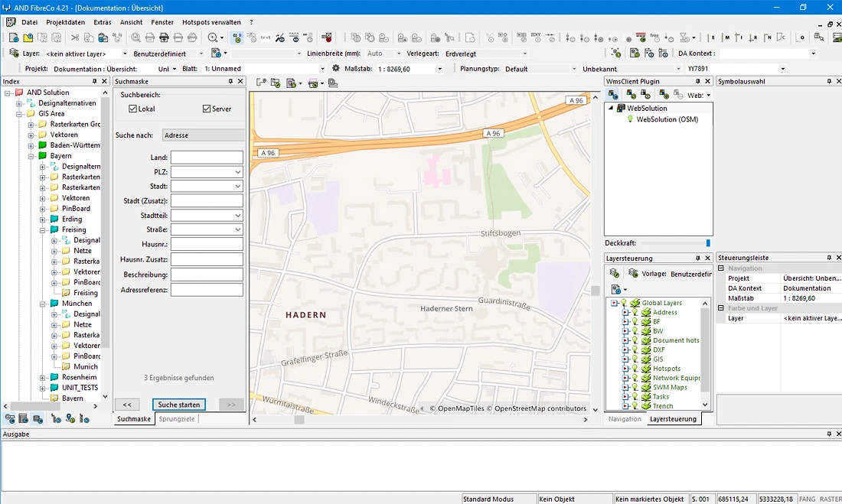Open the Projektdaten menu
The image size is (842, 504).
[66, 22]
